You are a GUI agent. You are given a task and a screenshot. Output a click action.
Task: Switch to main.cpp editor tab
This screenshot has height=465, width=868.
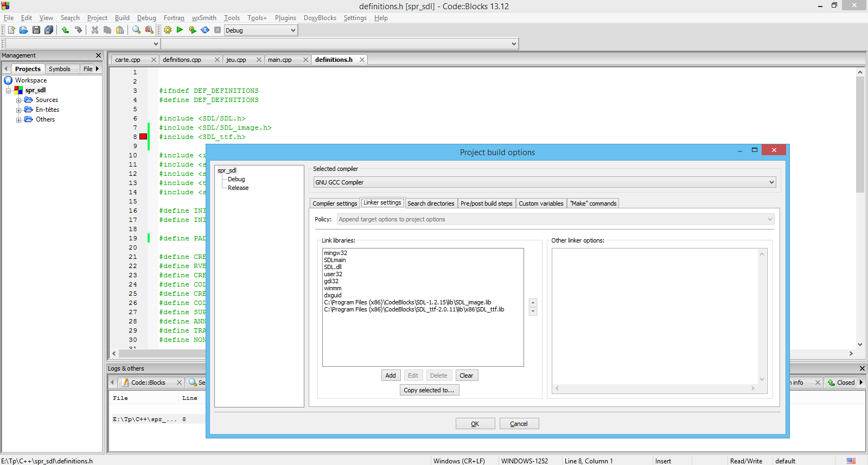[279, 60]
